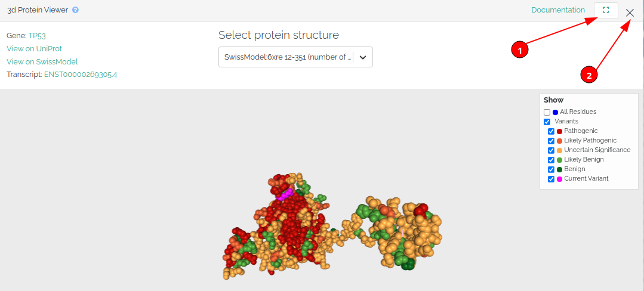Image resolution: width=644 pixels, height=291 pixels.
Task: Toggle the Likely Pathogenic checkbox
Action: [551, 141]
